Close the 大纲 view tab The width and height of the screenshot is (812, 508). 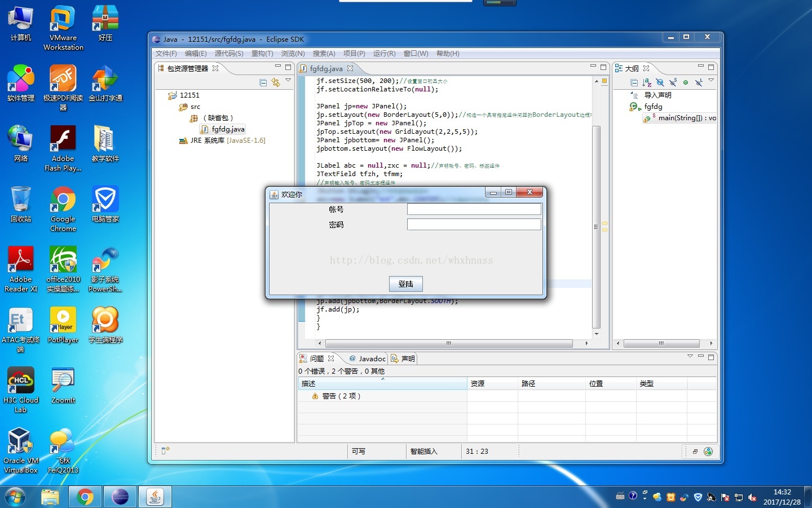pyautogui.click(x=646, y=68)
